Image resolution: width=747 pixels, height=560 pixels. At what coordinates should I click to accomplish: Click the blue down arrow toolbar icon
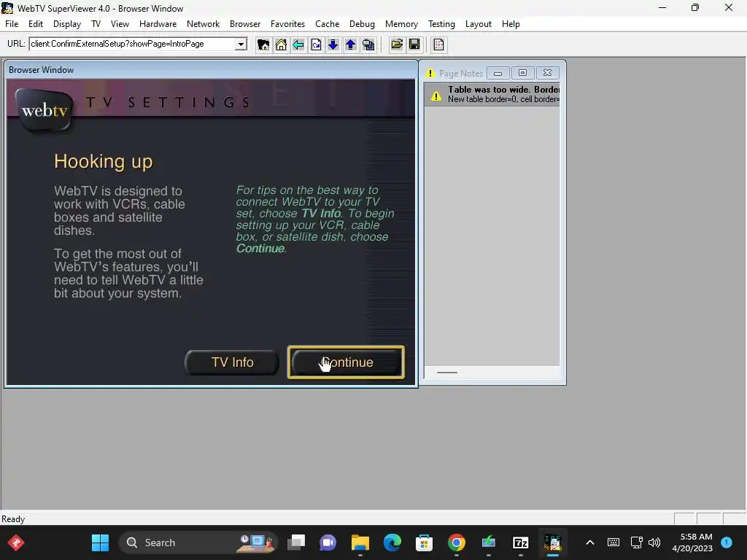pyautogui.click(x=333, y=44)
